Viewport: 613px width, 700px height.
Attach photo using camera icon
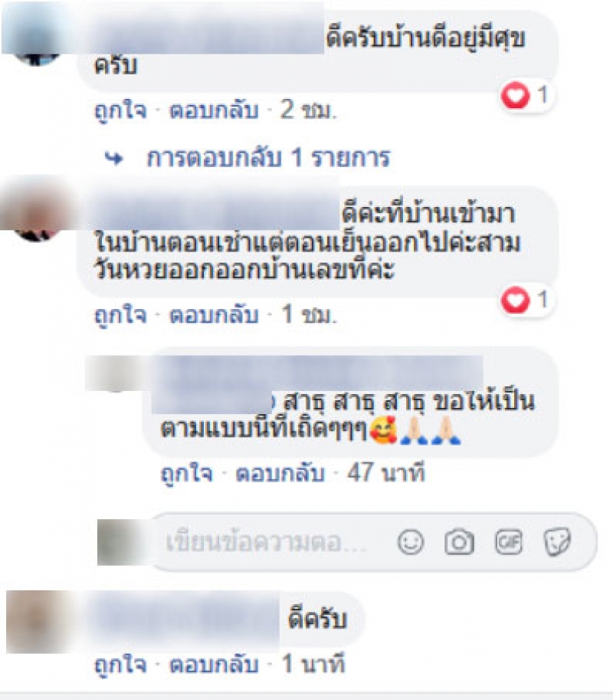(459, 542)
